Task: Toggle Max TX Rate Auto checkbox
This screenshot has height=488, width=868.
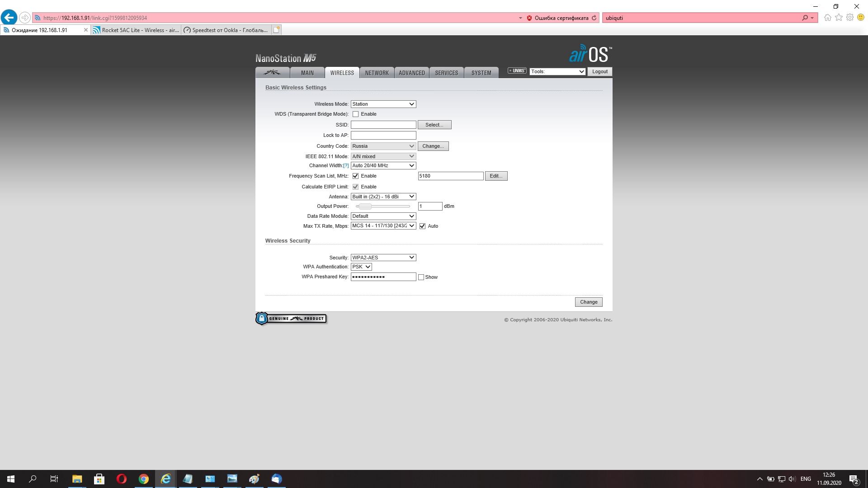Action: pos(423,226)
